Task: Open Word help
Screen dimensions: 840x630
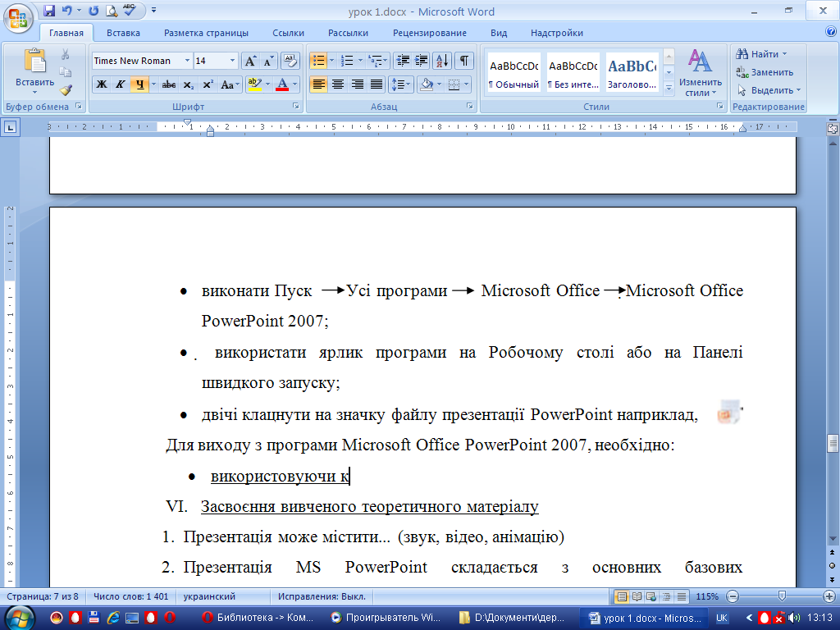Action: [x=831, y=32]
